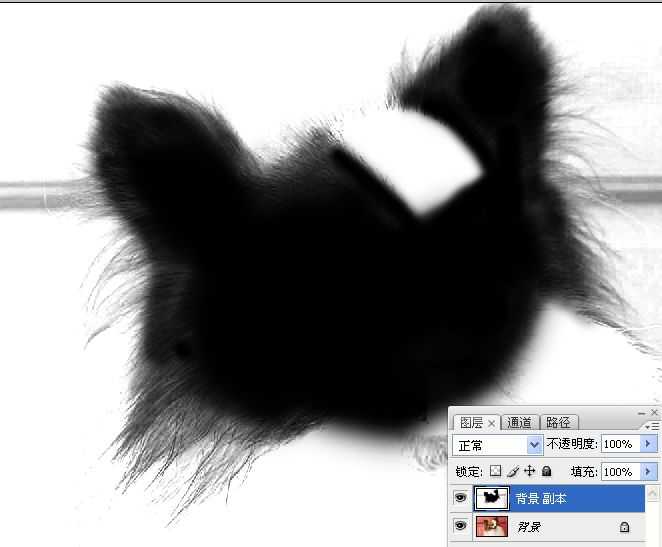Collapse the layers panel with minimize icon
The width and height of the screenshot is (662, 547).
(640, 412)
